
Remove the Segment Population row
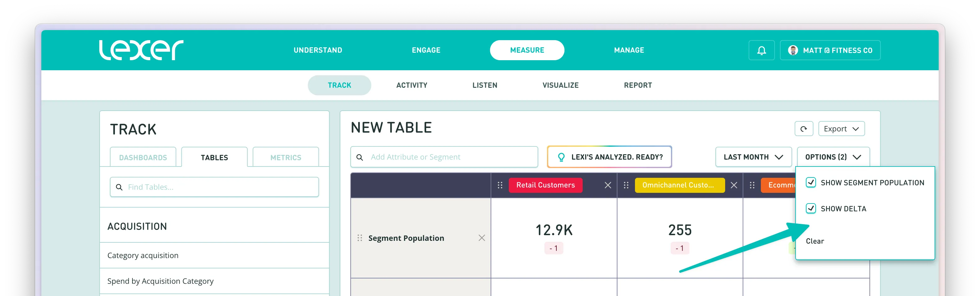pos(482,238)
